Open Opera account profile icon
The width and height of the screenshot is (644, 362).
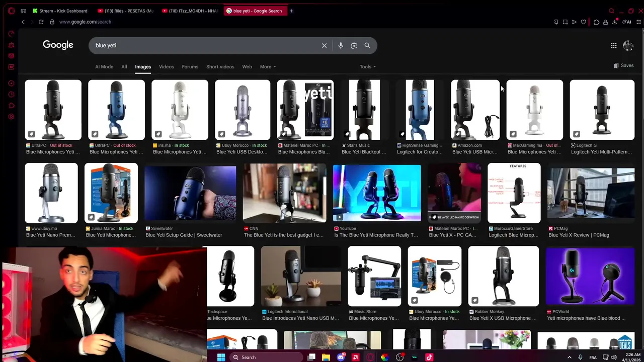(605, 22)
